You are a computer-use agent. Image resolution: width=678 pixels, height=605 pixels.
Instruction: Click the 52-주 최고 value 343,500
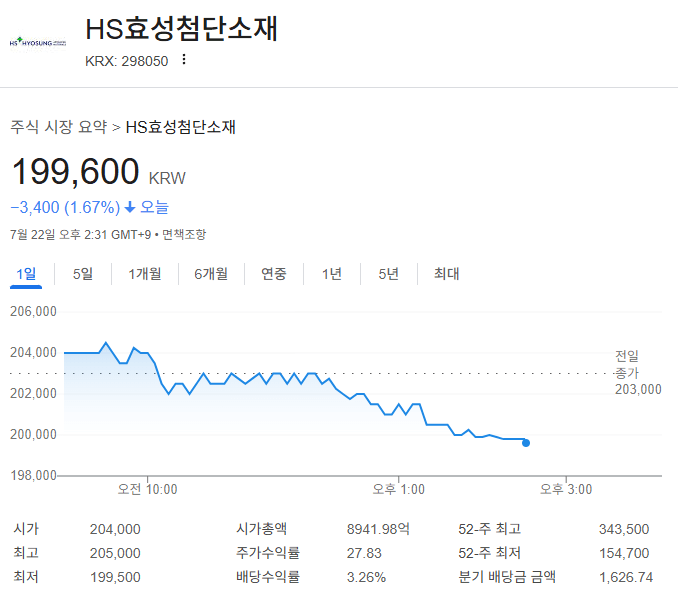(x=624, y=529)
